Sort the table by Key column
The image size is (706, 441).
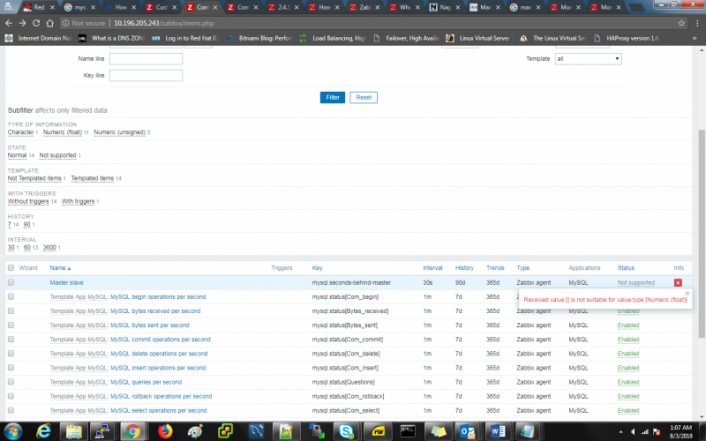pyautogui.click(x=317, y=268)
